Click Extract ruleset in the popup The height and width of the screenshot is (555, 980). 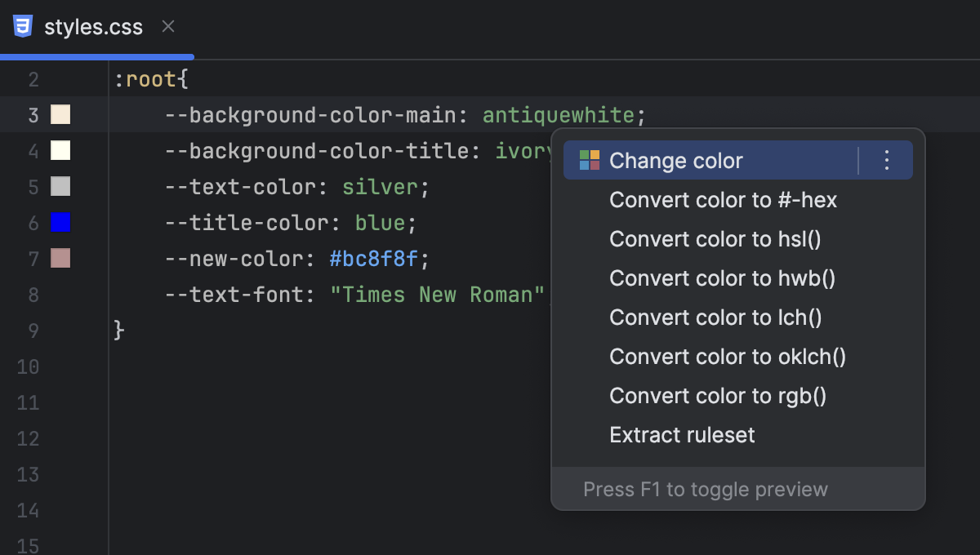[682, 434]
